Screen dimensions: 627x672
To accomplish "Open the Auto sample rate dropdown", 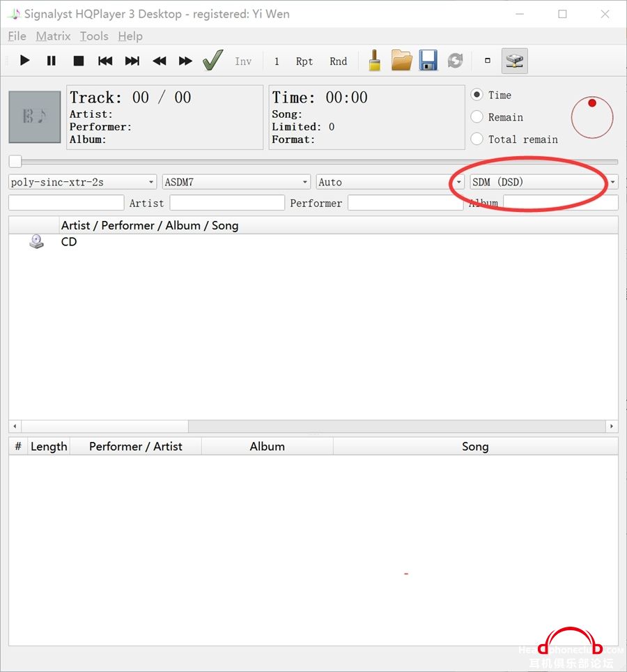I will 389,182.
